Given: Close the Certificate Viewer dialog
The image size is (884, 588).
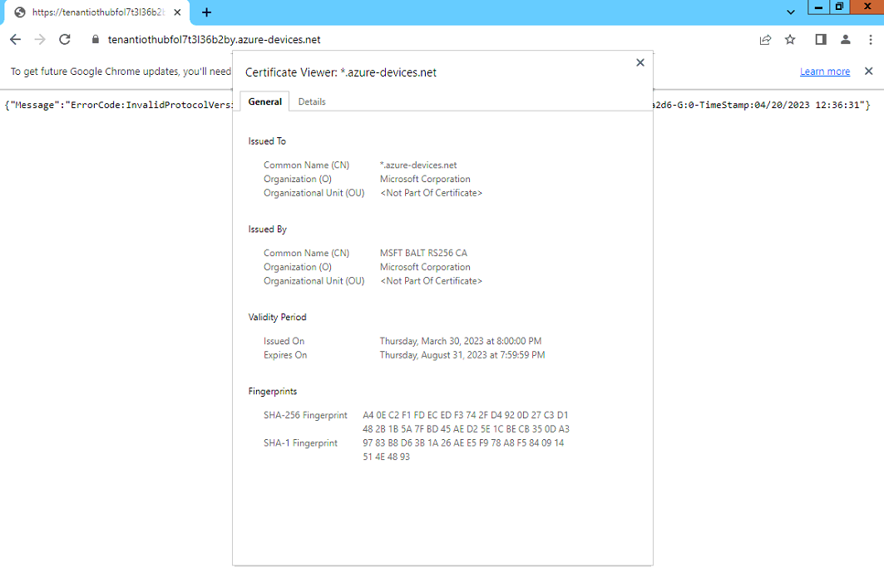Looking at the screenshot, I should 640,62.
